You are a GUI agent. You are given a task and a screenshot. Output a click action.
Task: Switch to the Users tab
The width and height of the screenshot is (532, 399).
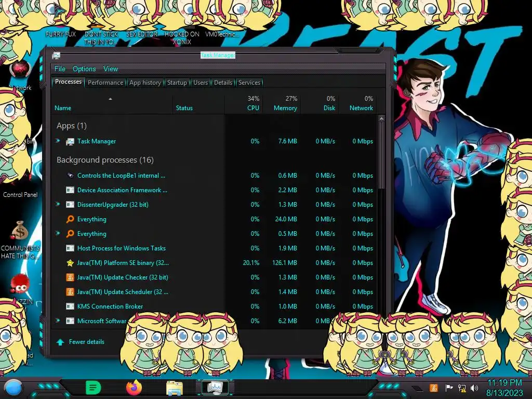201,83
